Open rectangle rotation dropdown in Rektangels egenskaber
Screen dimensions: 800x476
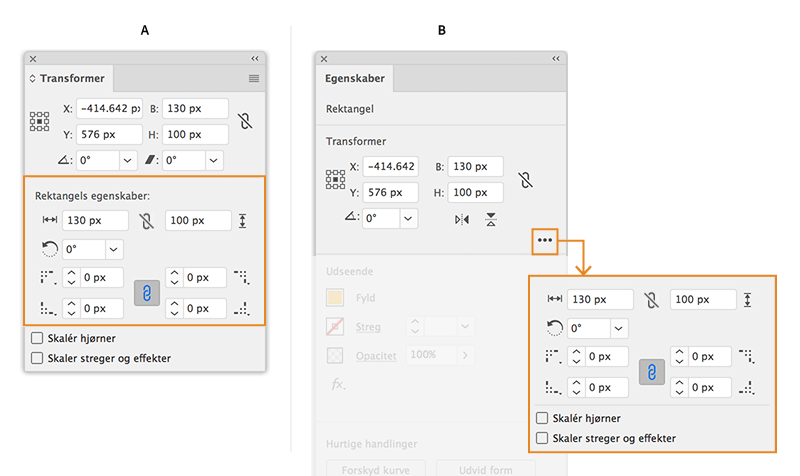click(x=115, y=249)
